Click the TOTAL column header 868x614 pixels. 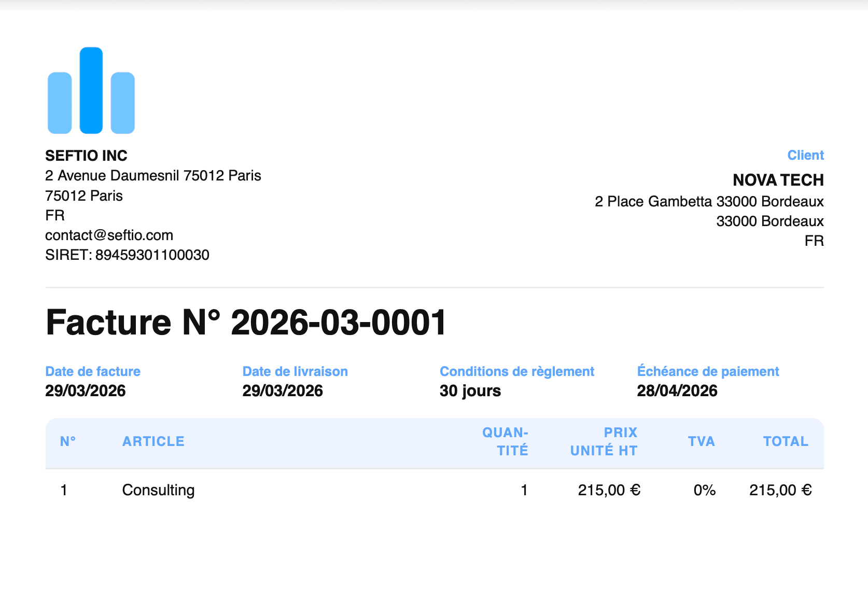point(785,441)
